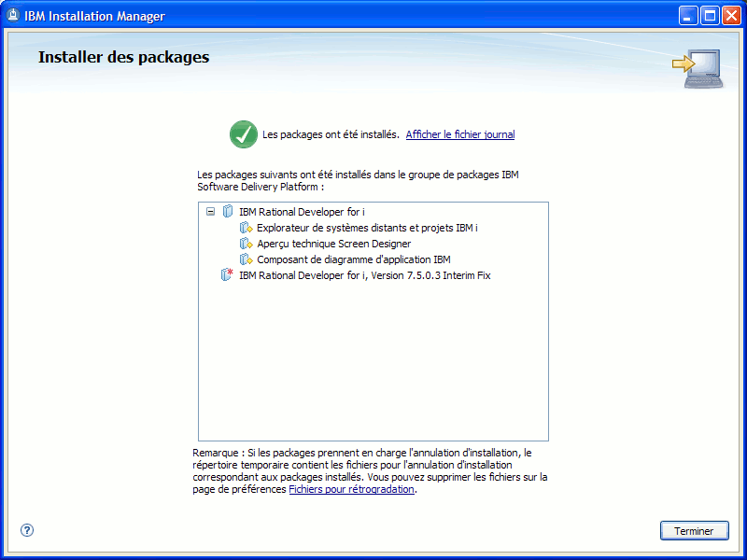The width and height of the screenshot is (747, 560).
Task: Click the Interim Fix package icon
Action: (x=227, y=275)
